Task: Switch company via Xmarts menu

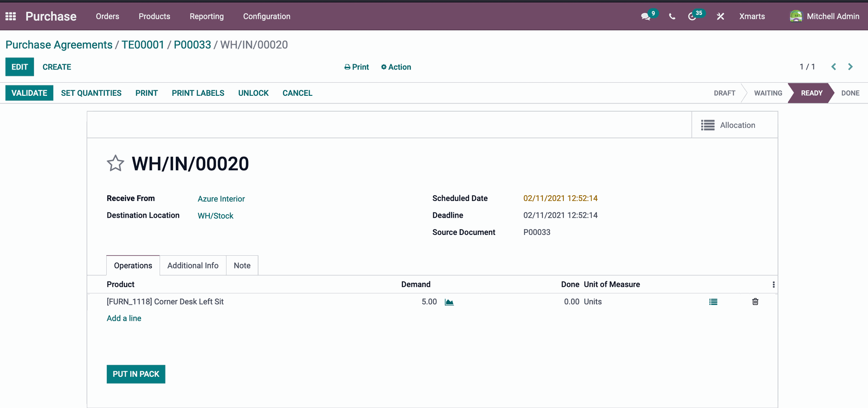Action: [752, 16]
